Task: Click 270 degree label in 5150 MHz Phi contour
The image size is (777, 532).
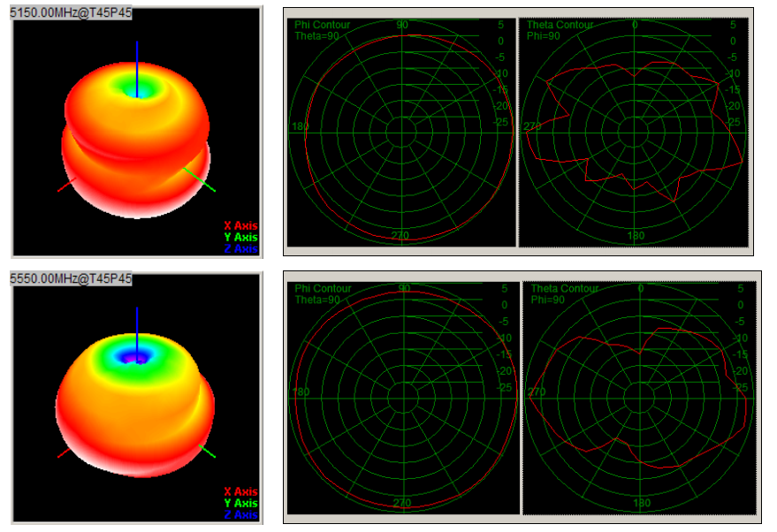Action: pos(401,236)
